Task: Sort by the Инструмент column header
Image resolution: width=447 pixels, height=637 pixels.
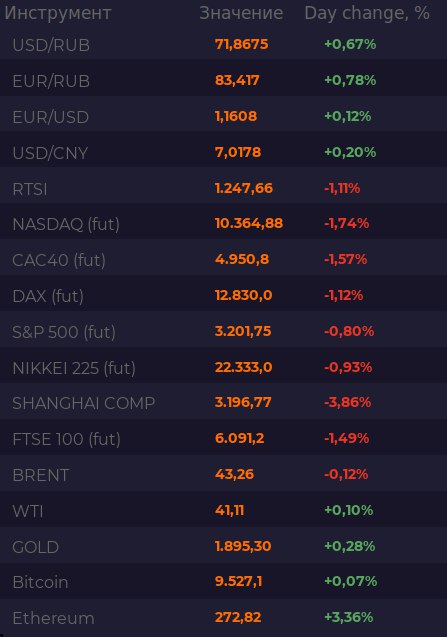Action: point(58,13)
